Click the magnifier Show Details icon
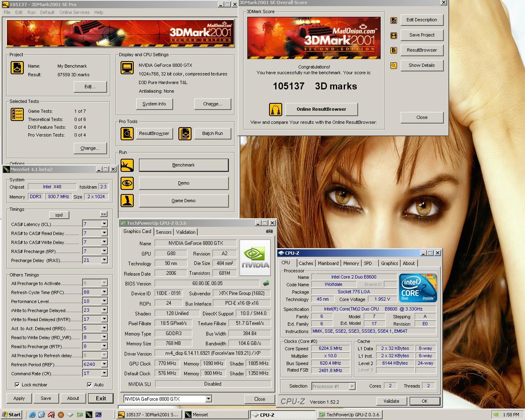The image size is (525, 420). 394,66
